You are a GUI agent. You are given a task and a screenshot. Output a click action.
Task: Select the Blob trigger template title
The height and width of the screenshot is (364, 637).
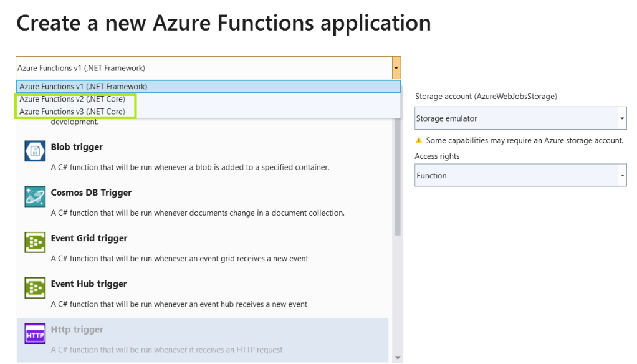77,147
